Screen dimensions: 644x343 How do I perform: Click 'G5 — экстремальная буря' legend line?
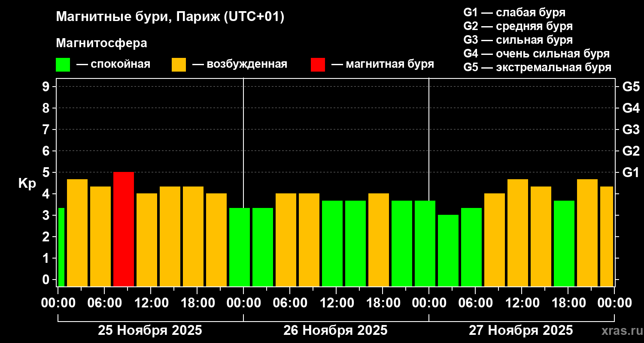pos(538,67)
